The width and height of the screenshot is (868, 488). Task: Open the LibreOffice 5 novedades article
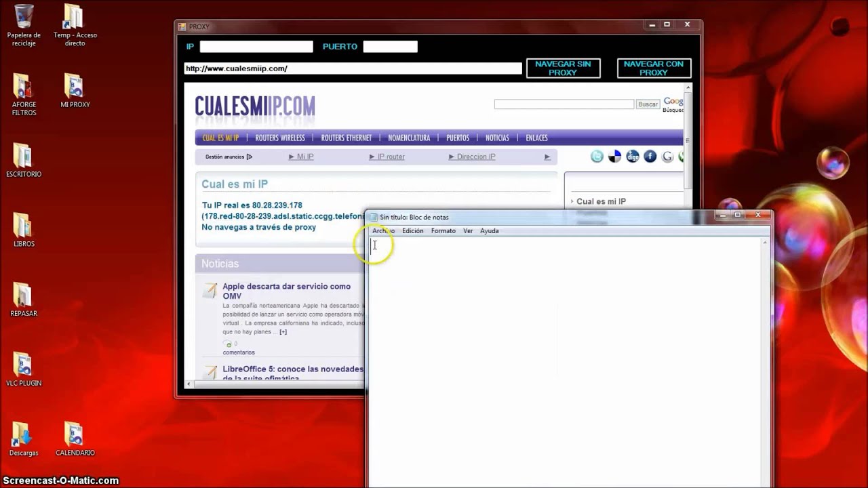[x=293, y=373]
